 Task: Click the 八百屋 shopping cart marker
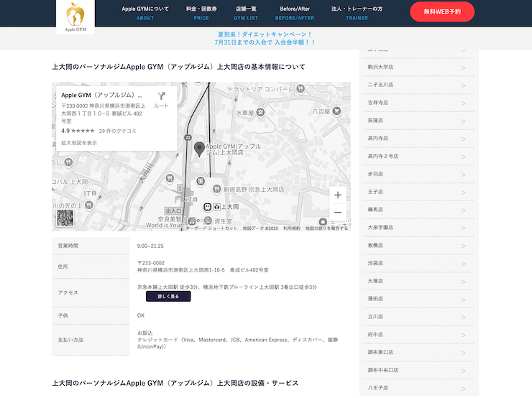336,111
